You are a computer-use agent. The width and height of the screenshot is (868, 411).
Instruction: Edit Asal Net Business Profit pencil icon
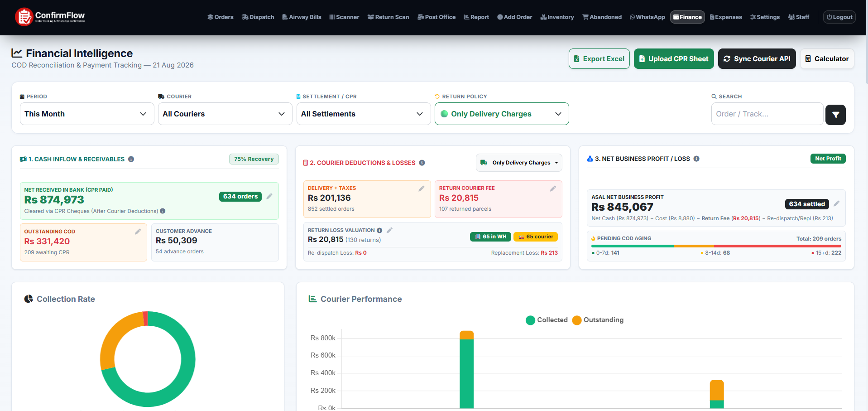[x=836, y=203]
